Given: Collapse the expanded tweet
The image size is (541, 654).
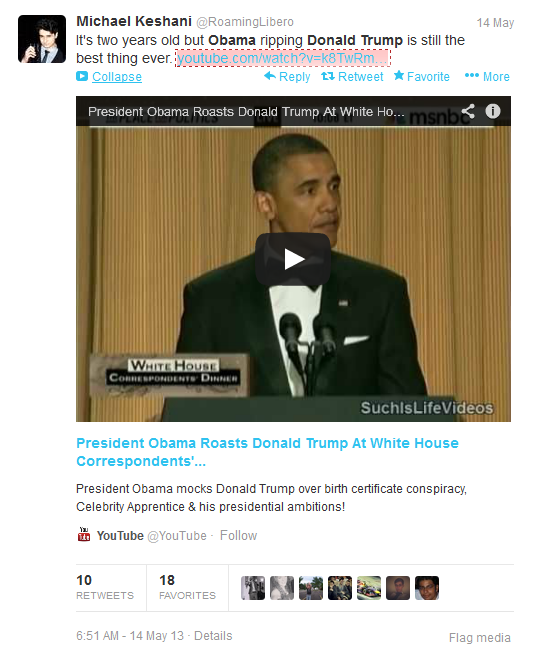Looking at the screenshot, I should pos(109,77).
